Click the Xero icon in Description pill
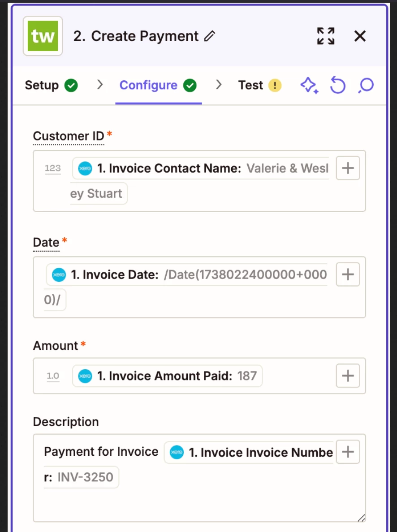 [x=177, y=452]
